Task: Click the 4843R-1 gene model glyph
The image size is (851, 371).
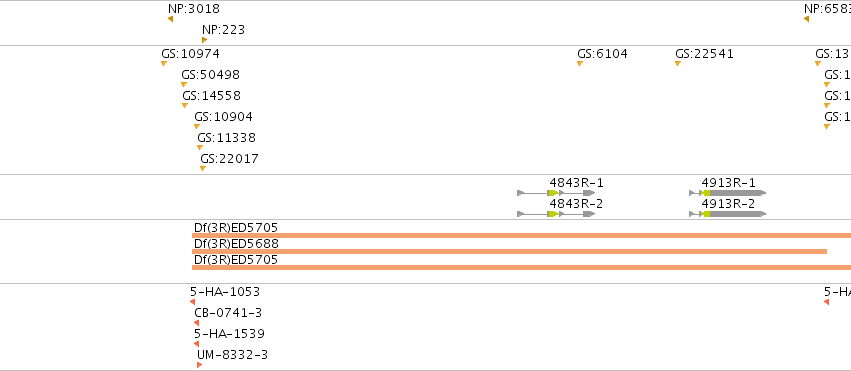Action: pos(556,193)
